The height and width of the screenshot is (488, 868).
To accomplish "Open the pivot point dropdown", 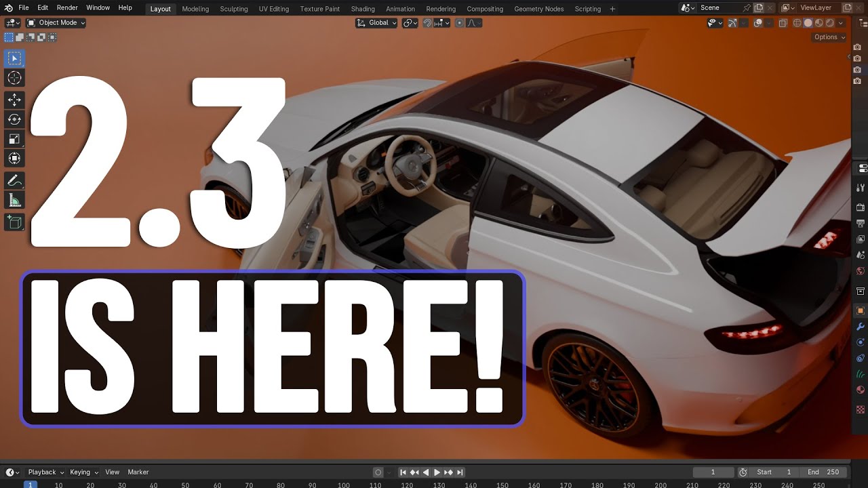I will (410, 22).
